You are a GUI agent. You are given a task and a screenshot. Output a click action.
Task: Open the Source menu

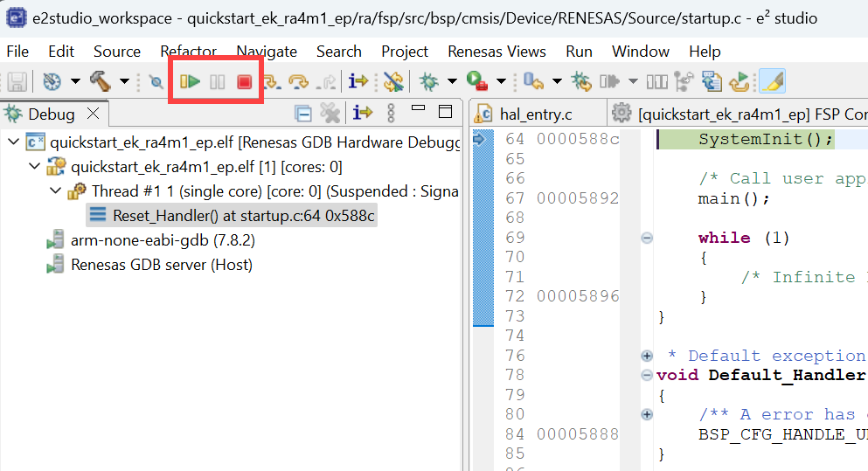pyautogui.click(x=117, y=52)
